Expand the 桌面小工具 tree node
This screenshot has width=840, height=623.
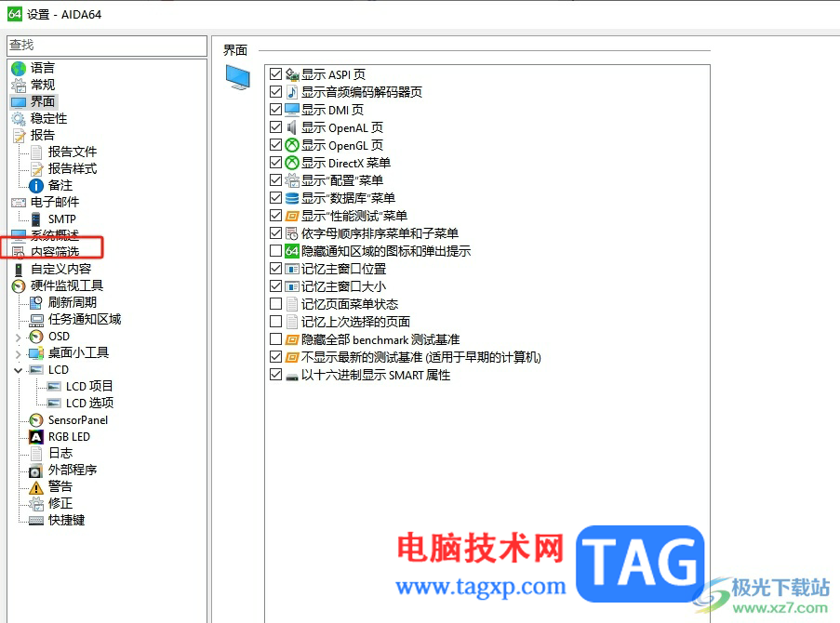coord(19,353)
